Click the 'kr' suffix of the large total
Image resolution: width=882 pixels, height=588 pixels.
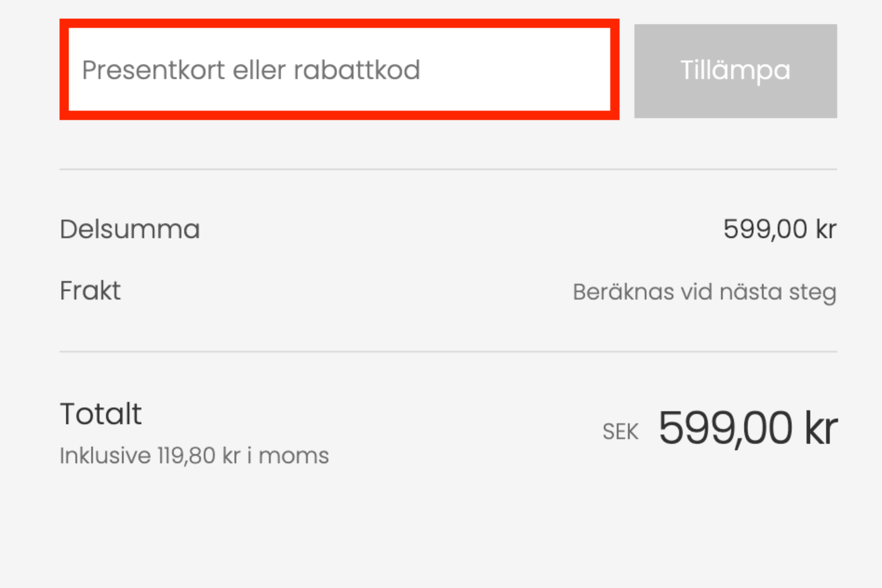(821, 428)
